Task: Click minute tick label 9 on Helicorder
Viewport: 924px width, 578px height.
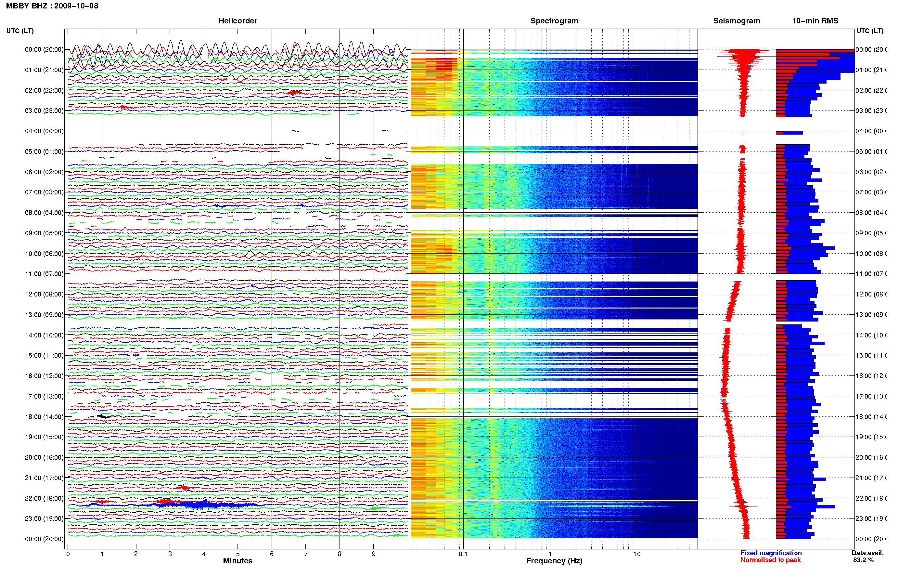Action: click(374, 554)
